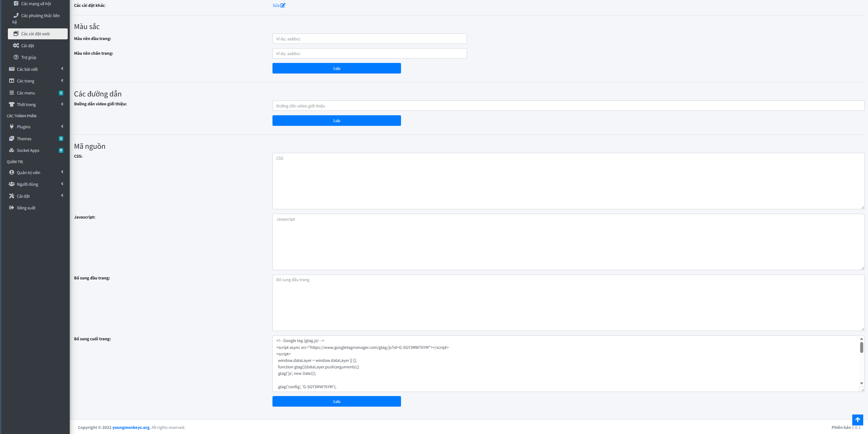The height and width of the screenshot is (434, 868).
Task: Expand the Các bài viết submenu chevron
Action: click(x=62, y=69)
